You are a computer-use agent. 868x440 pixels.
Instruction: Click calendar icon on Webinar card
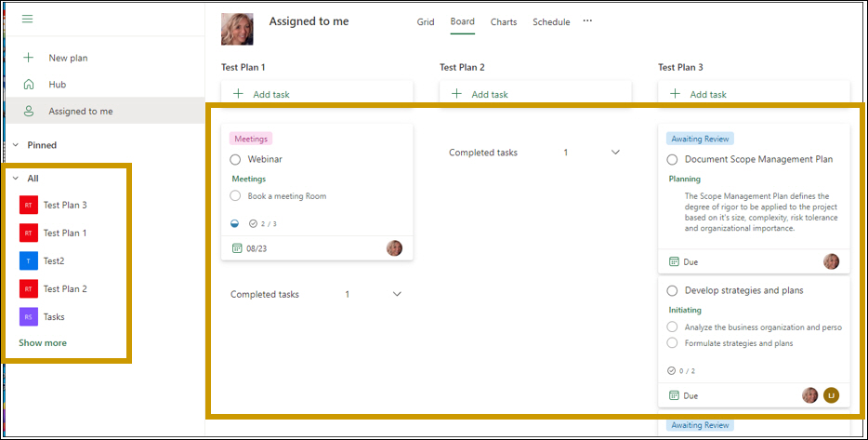(x=238, y=248)
